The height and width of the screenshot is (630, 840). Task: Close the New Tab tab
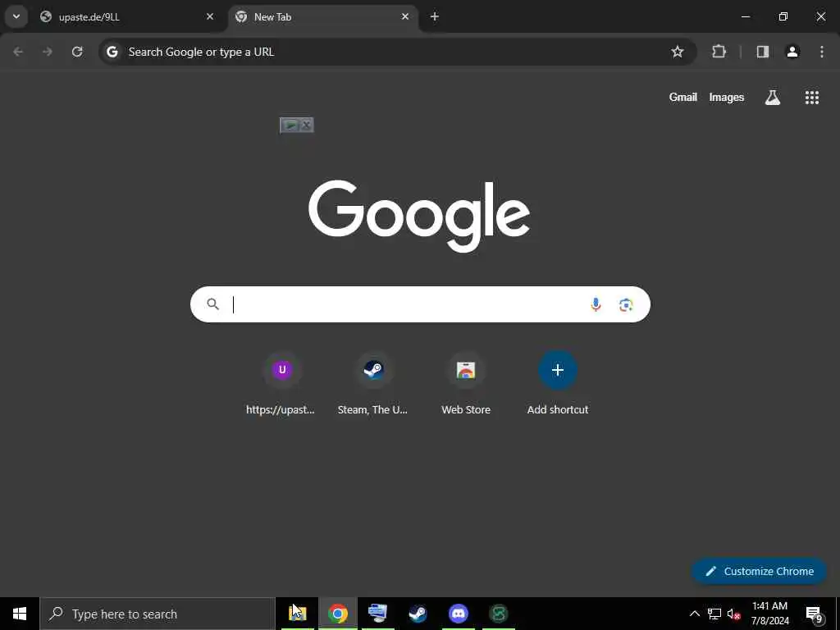point(405,16)
